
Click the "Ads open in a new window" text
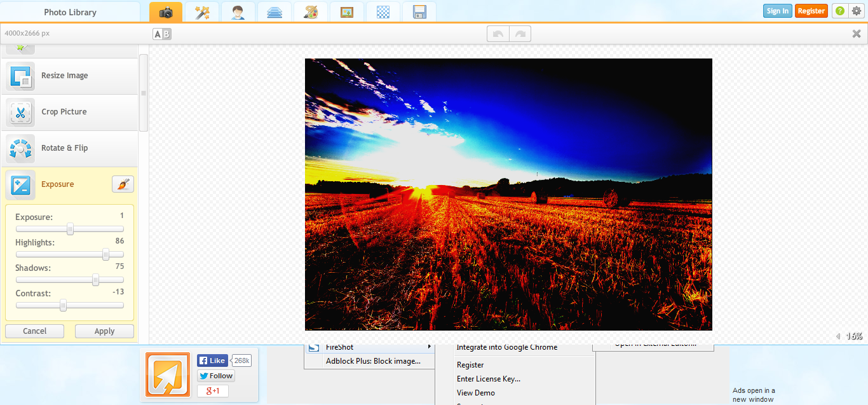pos(754,395)
